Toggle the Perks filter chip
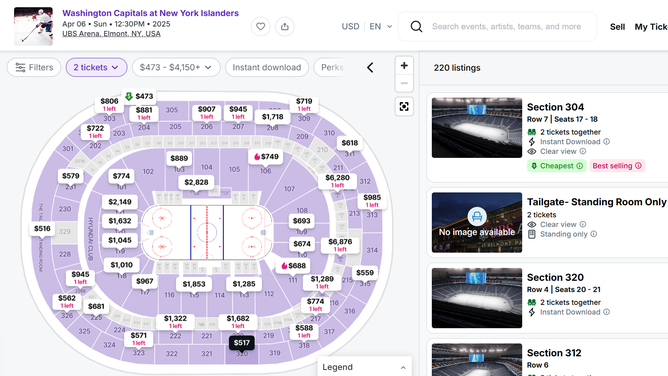The height and width of the screenshot is (376, 668). (x=331, y=67)
